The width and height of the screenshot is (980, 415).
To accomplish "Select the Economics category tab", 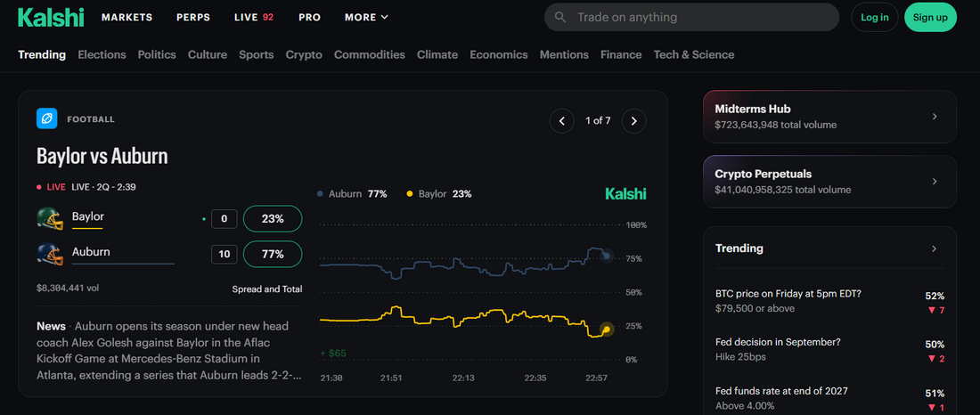I will point(499,54).
